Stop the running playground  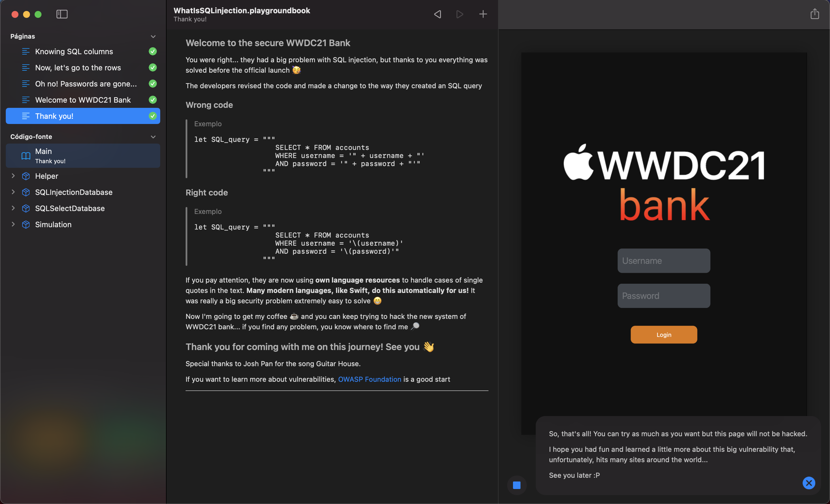click(516, 485)
